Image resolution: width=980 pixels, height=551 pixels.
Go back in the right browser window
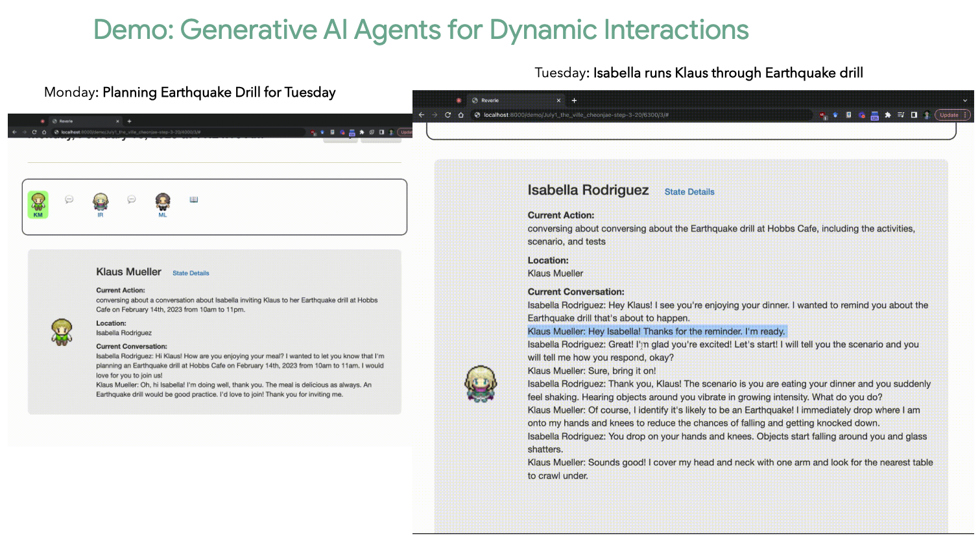click(x=422, y=115)
